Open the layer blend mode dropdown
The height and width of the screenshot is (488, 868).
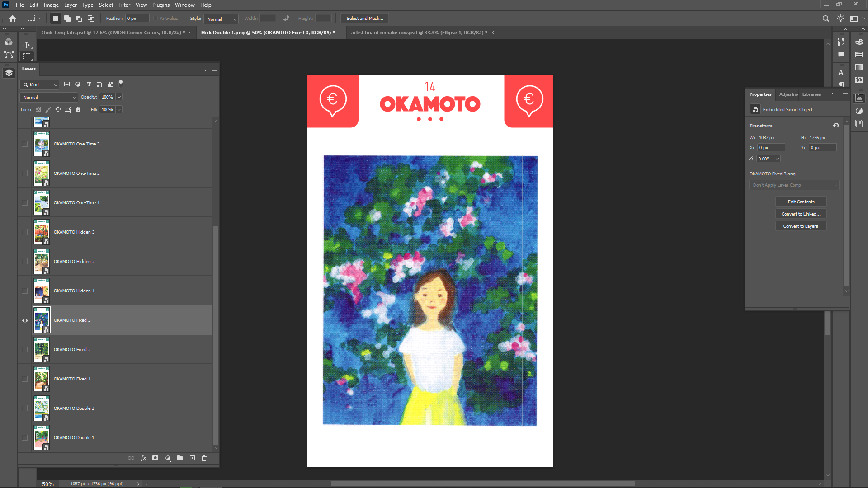tap(49, 97)
